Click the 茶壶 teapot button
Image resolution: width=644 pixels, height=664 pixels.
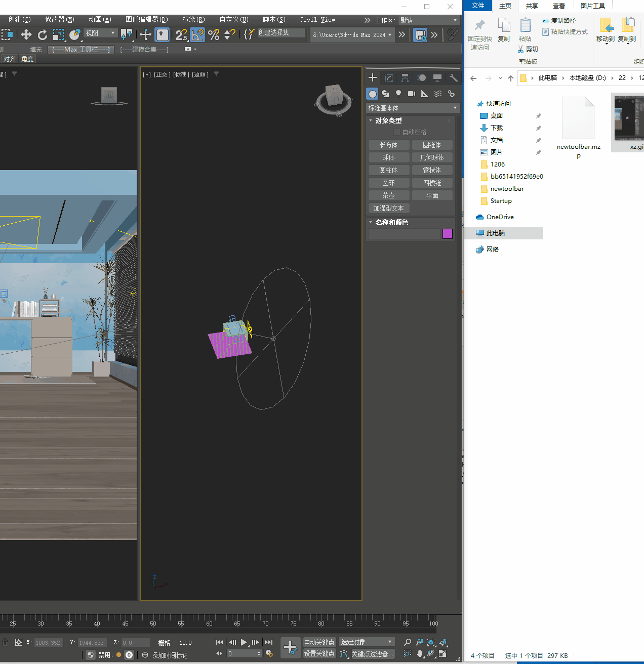(388, 195)
